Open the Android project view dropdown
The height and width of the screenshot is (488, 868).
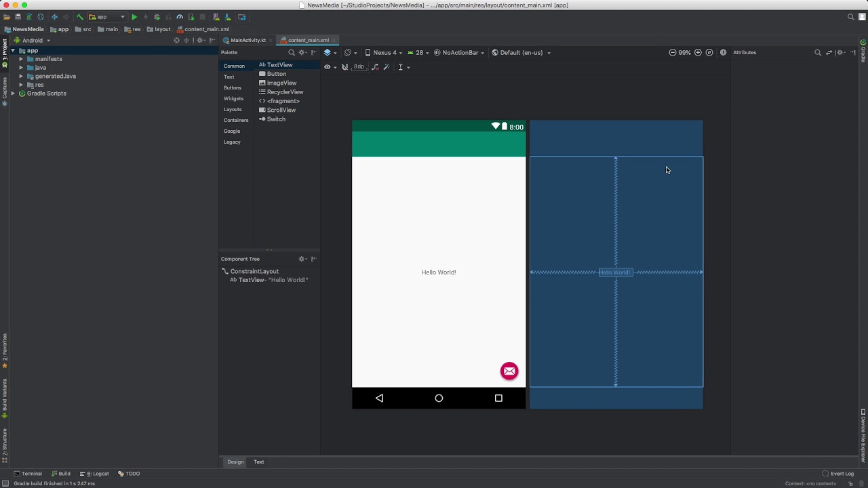(x=33, y=41)
